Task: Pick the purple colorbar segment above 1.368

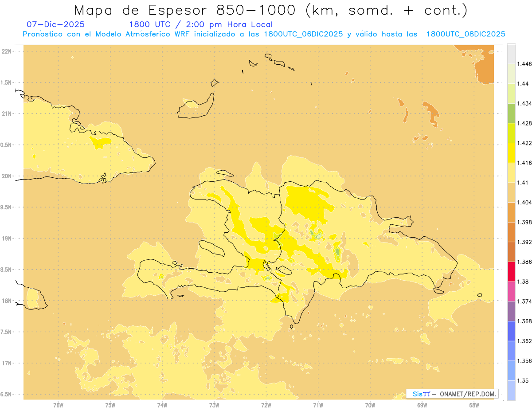Action: [x=511, y=311]
